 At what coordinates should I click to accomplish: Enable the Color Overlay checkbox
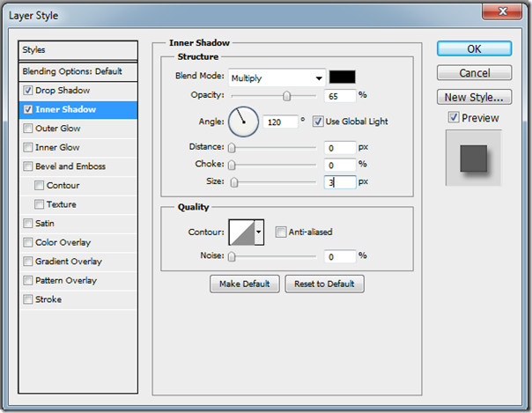28,242
